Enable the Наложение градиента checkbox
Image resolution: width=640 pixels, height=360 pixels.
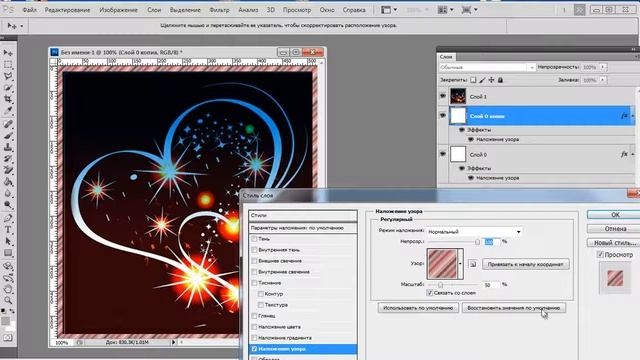(x=254, y=338)
